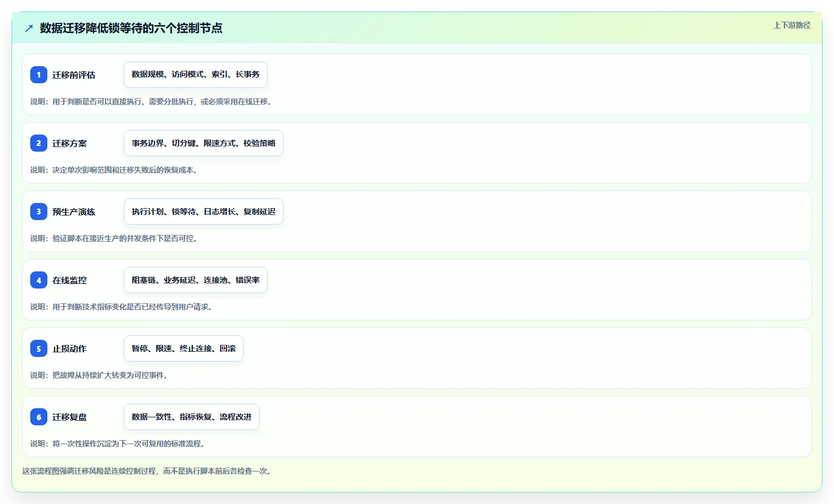The image size is (834, 504).
Task: Select the 迁移方案 step title
Action: pyautogui.click(x=70, y=143)
